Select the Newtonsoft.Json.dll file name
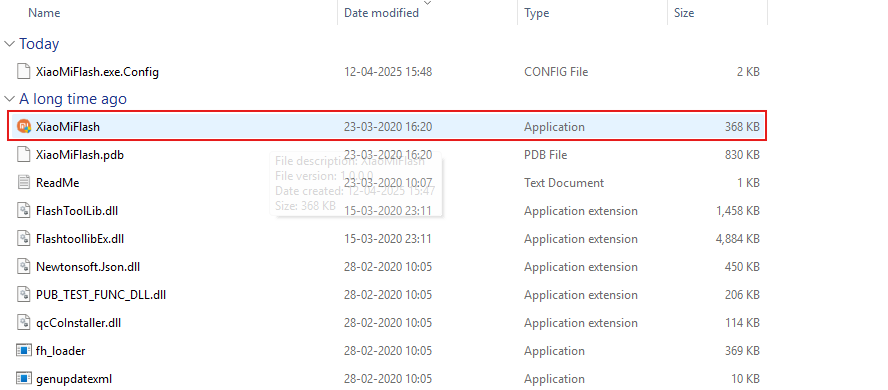 coord(88,267)
